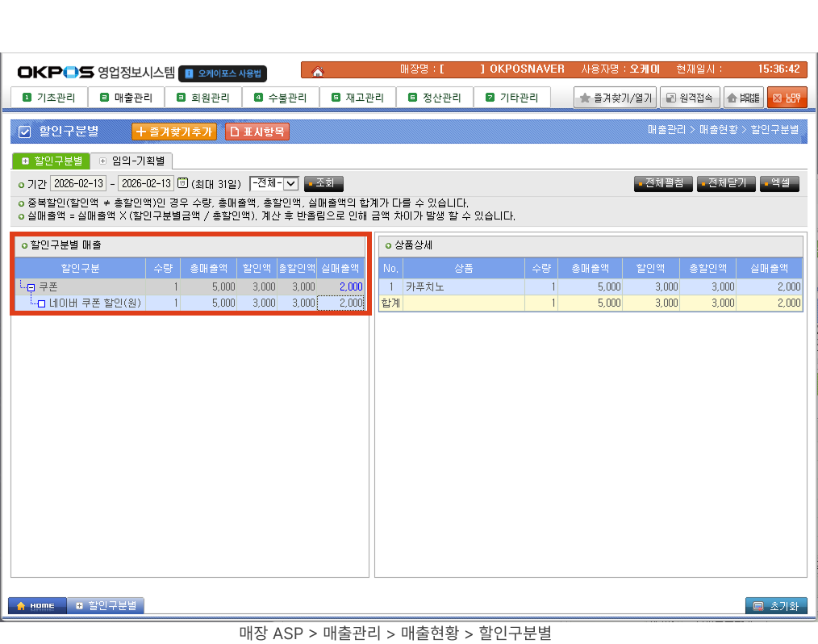Viewport: 818px width, 644px height.
Task: Click the 오케이포스 사용법 guide badge
Action: (223, 73)
